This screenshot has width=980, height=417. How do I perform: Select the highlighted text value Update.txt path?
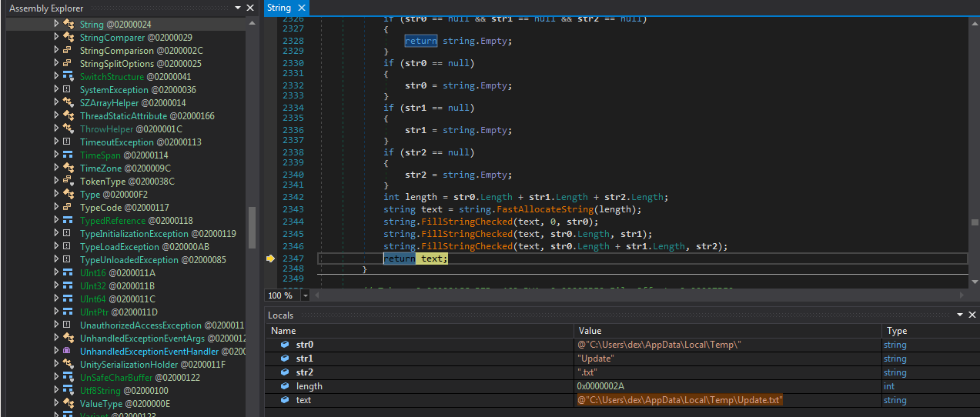tap(679, 400)
